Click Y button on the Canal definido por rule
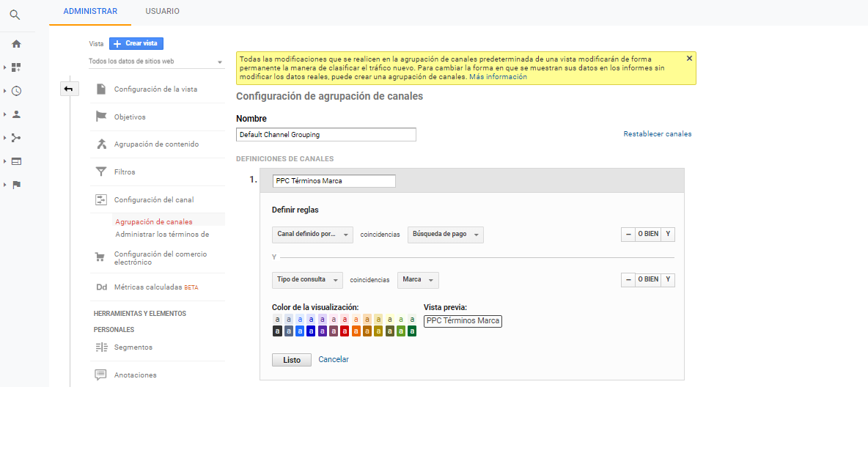 pos(668,234)
